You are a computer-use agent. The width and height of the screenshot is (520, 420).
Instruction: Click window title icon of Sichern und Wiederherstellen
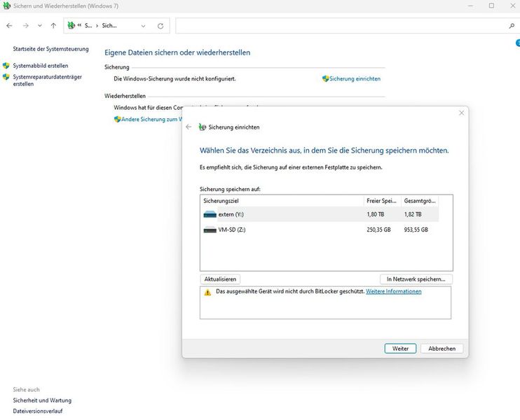pyautogui.click(x=6, y=6)
